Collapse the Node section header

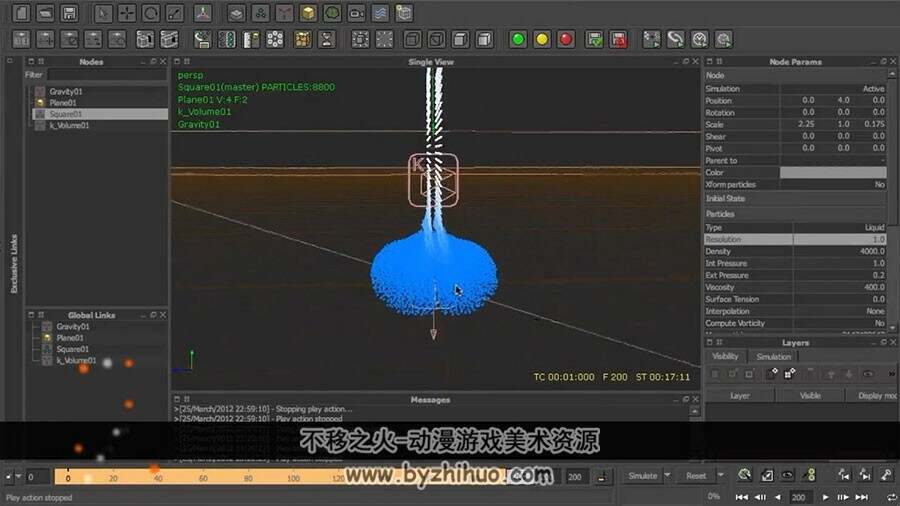[x=796, y=75]
